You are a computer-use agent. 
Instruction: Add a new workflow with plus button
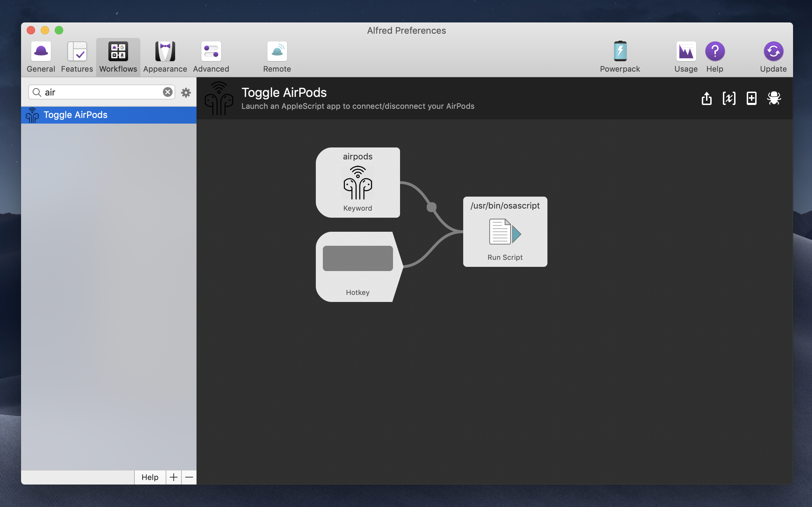pos(173,477)
